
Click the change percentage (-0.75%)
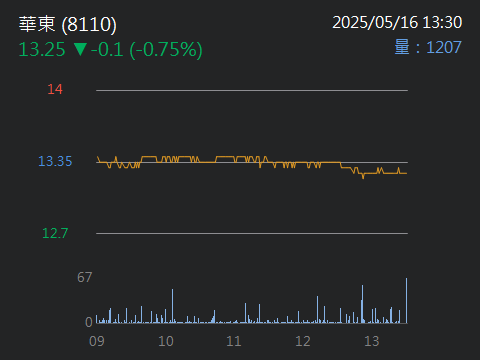click(x=166, y=50)
